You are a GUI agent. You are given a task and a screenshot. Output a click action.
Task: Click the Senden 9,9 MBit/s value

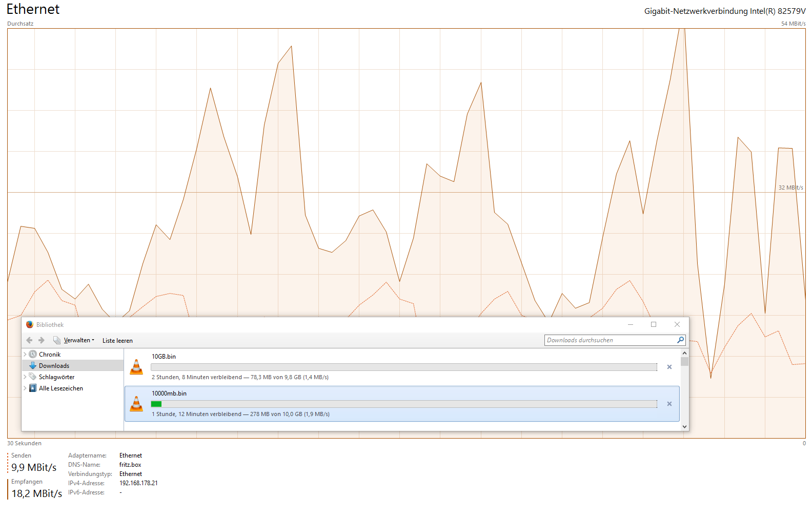click(x=34, y=467)
